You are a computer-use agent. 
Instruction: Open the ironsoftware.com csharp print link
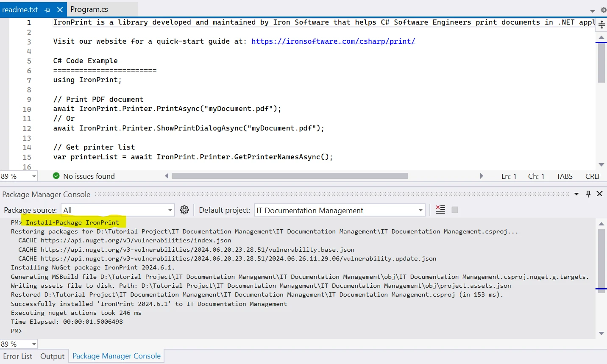pyautogui.click(x=333, y=41)
